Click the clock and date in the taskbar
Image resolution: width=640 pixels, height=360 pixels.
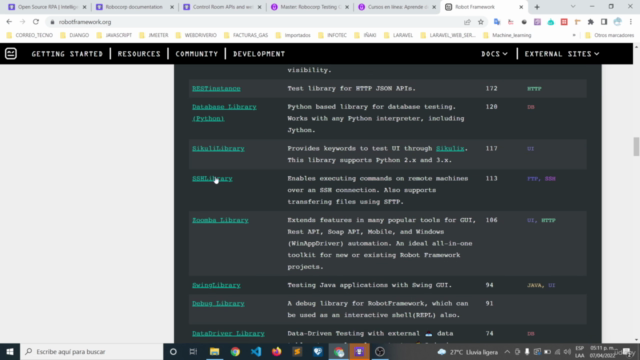pyautogui.click(x=602, y=352)
